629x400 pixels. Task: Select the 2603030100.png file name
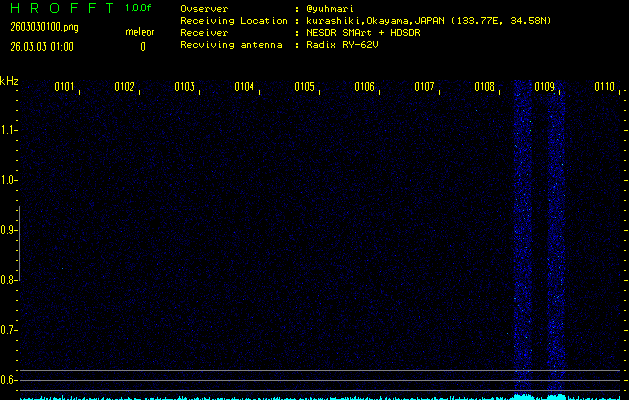[44, 27]
